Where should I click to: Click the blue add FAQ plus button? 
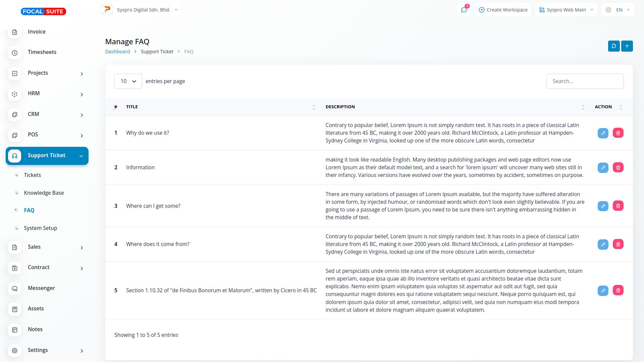(x=627, y=46)
